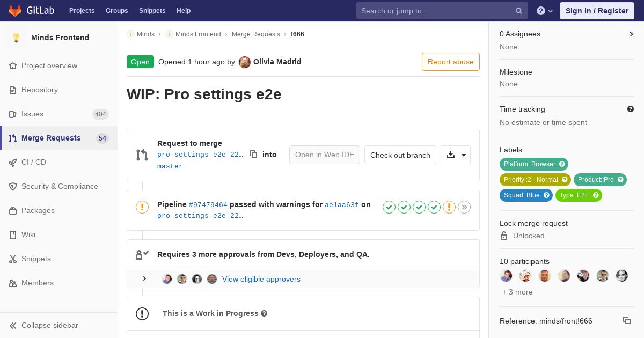Open the Help dropdown in the top bar
The width and height of the screenshot is (644, 338).
pyautogui.click(x=545, y=11)
